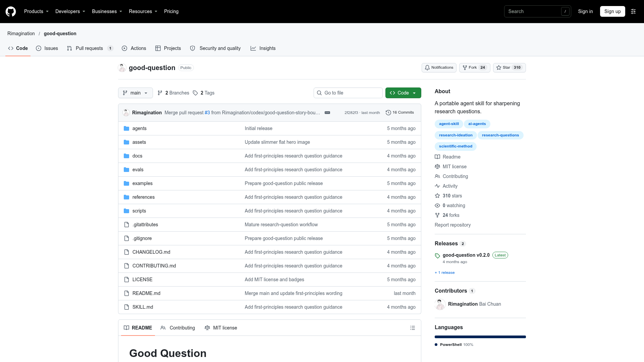Open the Products dropdown menu
Screen dimensions: 644x362
click(x=36, y=11)
